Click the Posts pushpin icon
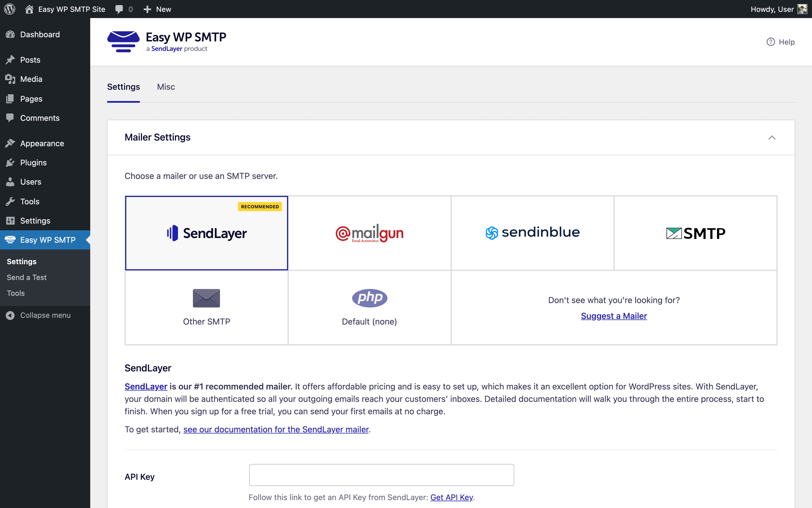Image resolution: width=812 pixels, height=508 pixels. pyautogui.click(x=10, y=60)
